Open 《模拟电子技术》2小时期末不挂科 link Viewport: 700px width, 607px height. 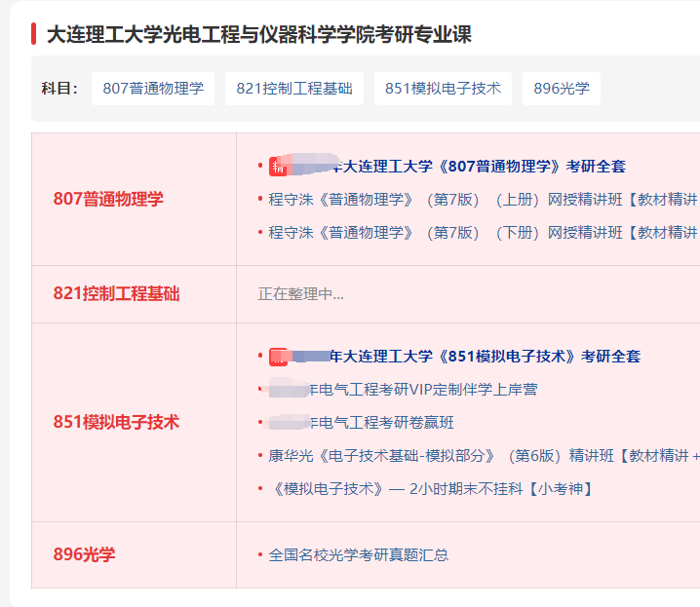(x=430, y=489)
